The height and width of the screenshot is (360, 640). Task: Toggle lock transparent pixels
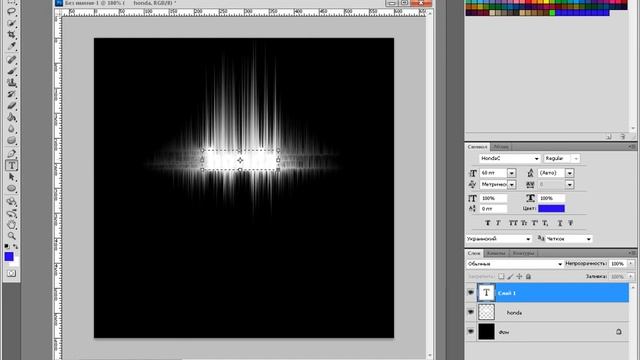coord(501,276)
